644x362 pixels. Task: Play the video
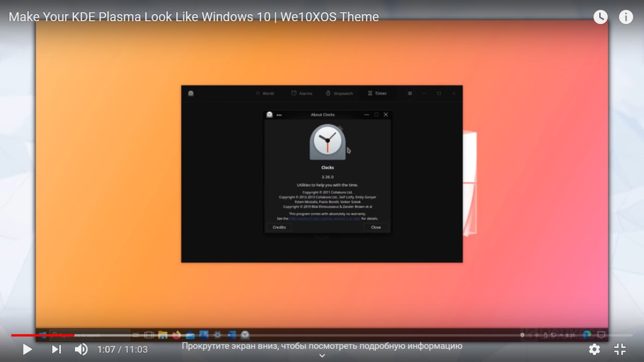tap(28, 349)
